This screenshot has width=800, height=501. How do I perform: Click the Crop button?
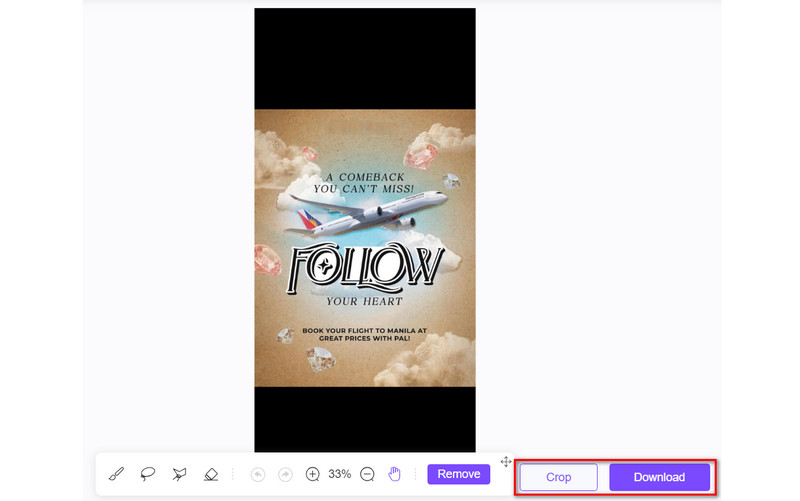click(x=559, y=477)
